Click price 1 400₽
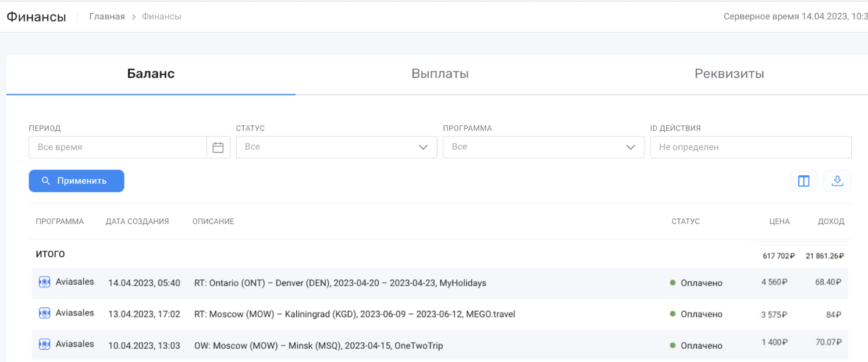 click(x=774, y=342)
